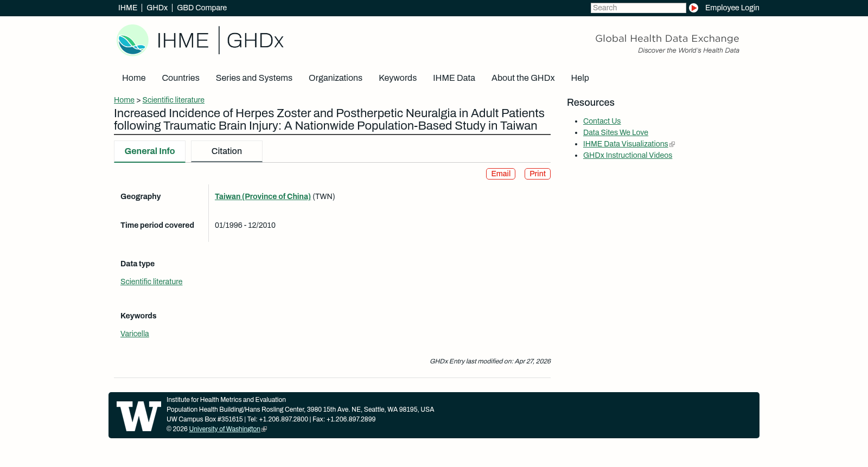Go to IHME in the top bar
The image size is (868, 467).
click(x=127, y=8)
